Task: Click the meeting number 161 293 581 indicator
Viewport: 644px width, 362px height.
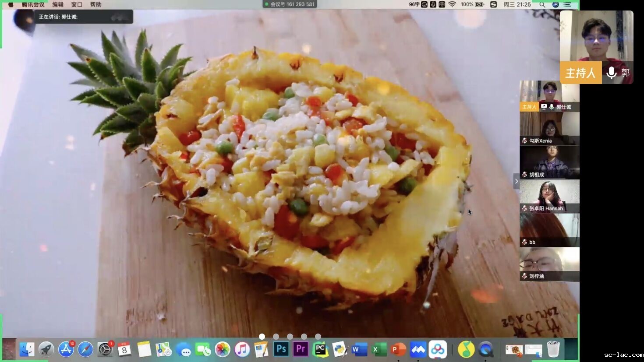Action: [x=290, y=4]
